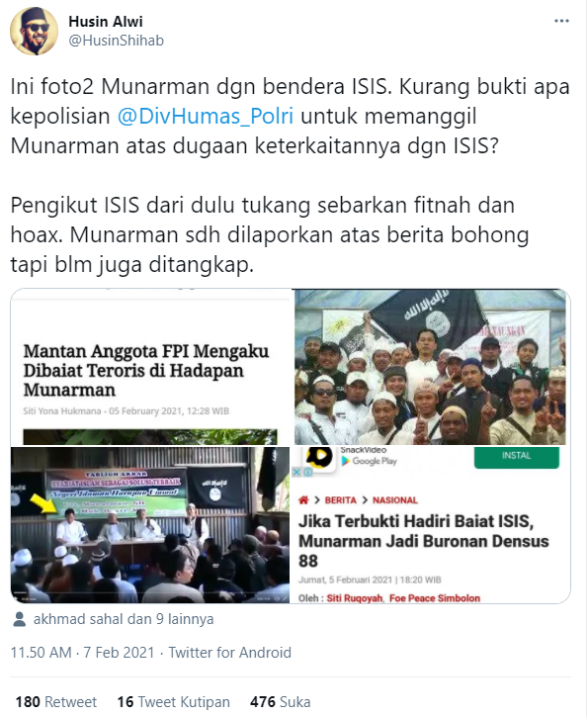Open the @HusinShihab handle
The height and width of the screenshot is (717, 588).
point(116,41)
